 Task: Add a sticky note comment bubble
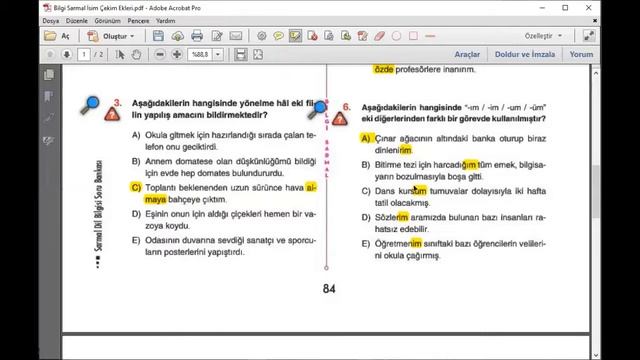(x=278, y=36)
